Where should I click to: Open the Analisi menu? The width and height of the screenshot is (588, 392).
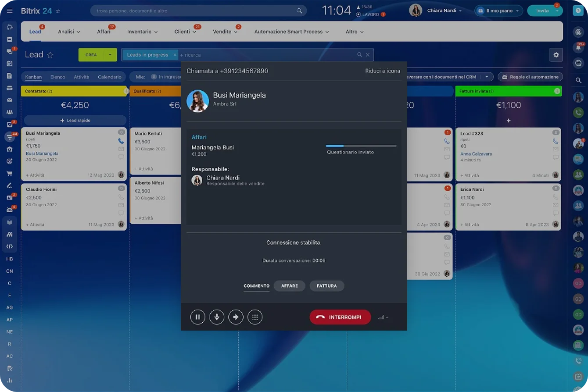point(69,32)
